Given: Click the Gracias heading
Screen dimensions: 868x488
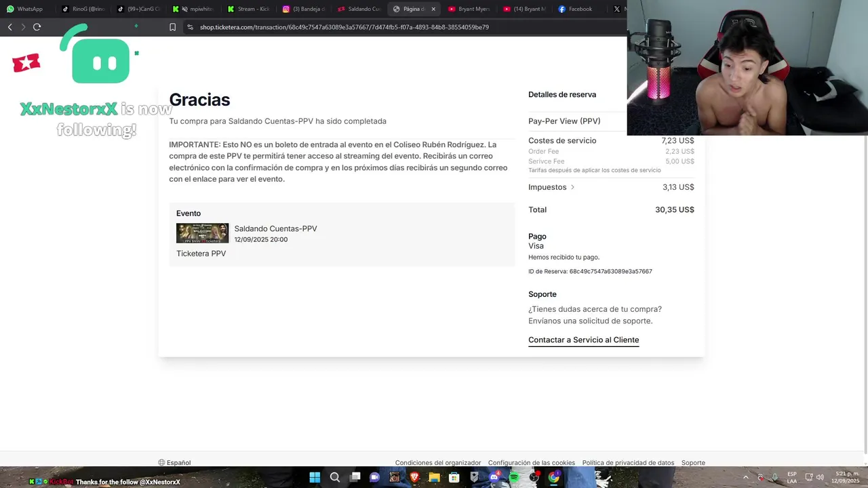Looking at the screenshot, I should [199, 100].
